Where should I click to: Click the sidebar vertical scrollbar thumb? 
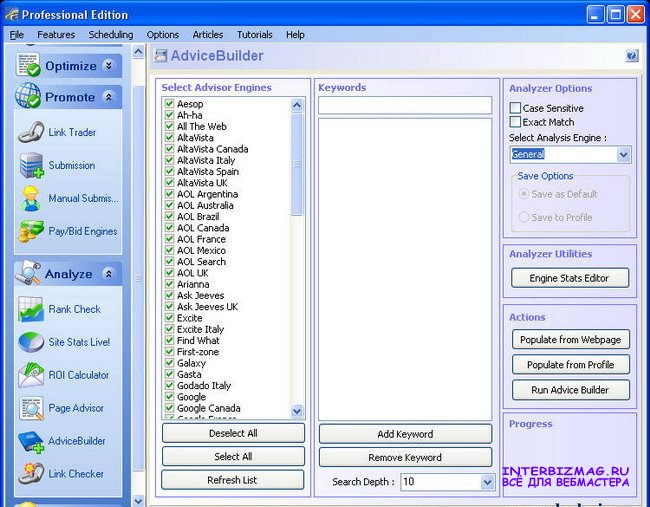[138, 279]
